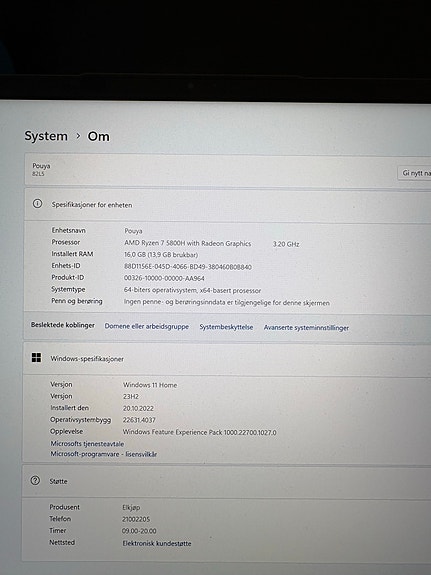Collapse the Windows-spesifikasjoner section header
431x575 pixels.
coord(227,358)
